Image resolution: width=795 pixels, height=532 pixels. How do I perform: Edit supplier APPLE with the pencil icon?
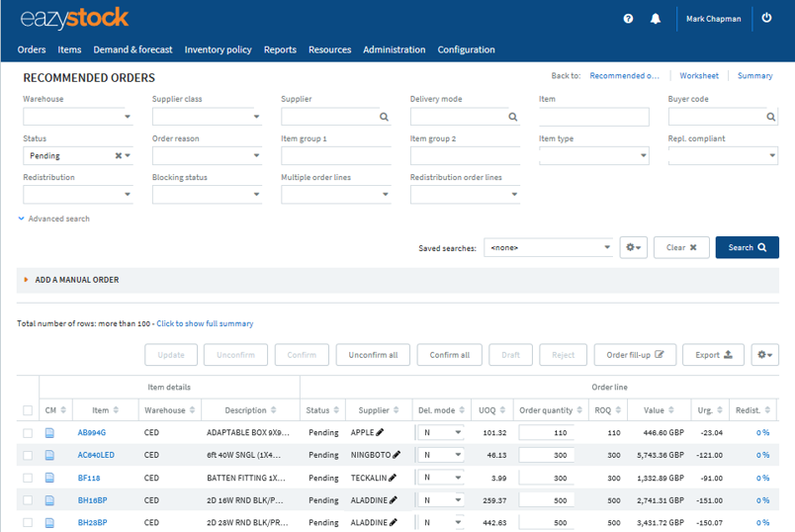380,432
